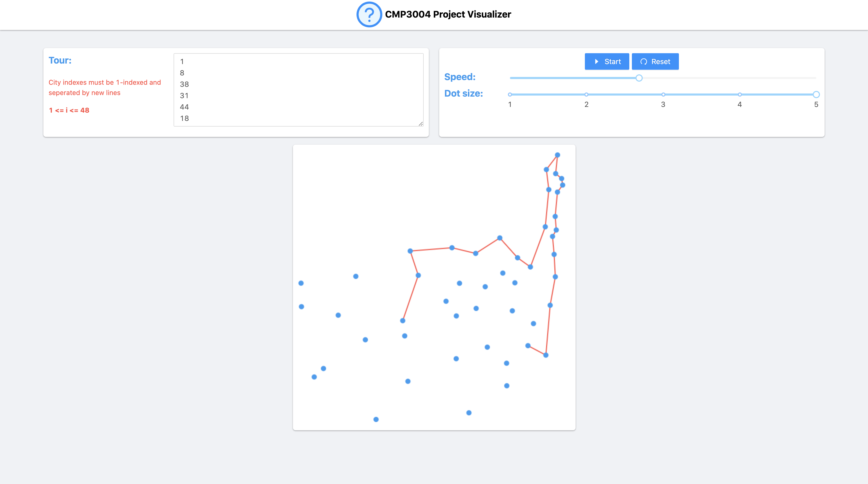Click the text area resize handle
This screenshot has width=868, height=484.
click(421, 124)
